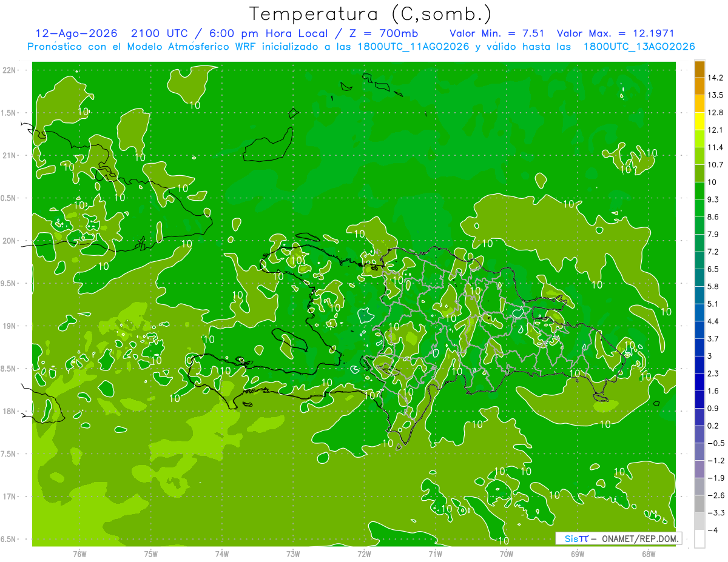
Task: Click the latitude label "21N"
Action: pos(9,155)
